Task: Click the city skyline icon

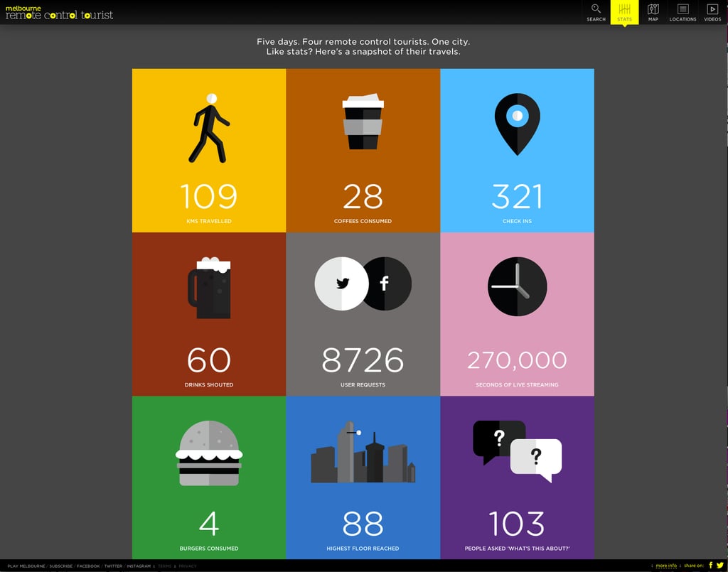Action: coord(363,452)
